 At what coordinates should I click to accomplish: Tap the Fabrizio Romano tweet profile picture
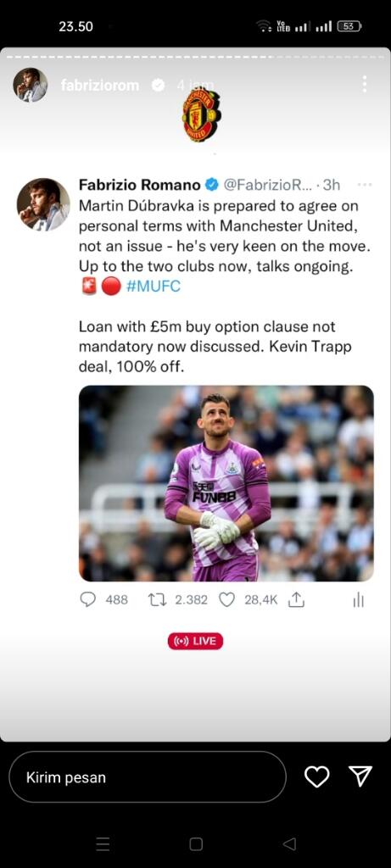pyautogui.click(x=43, y=205)
